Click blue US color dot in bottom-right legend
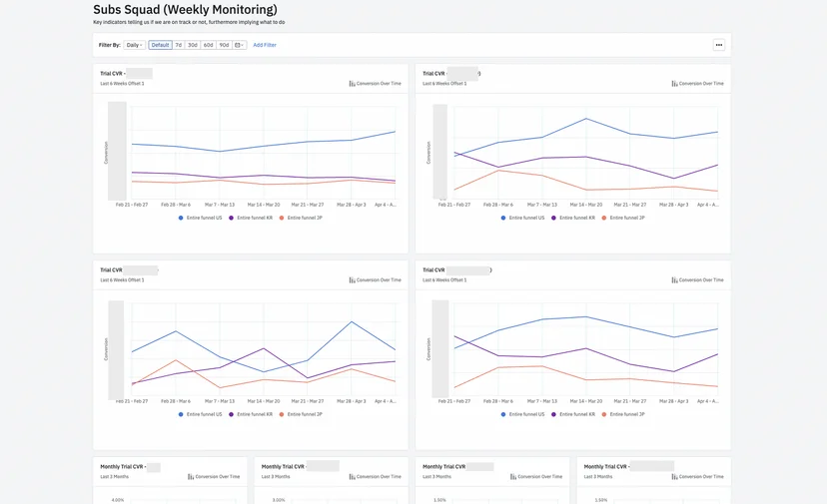The height and width of the screenshot is (504, 827). 503,414
